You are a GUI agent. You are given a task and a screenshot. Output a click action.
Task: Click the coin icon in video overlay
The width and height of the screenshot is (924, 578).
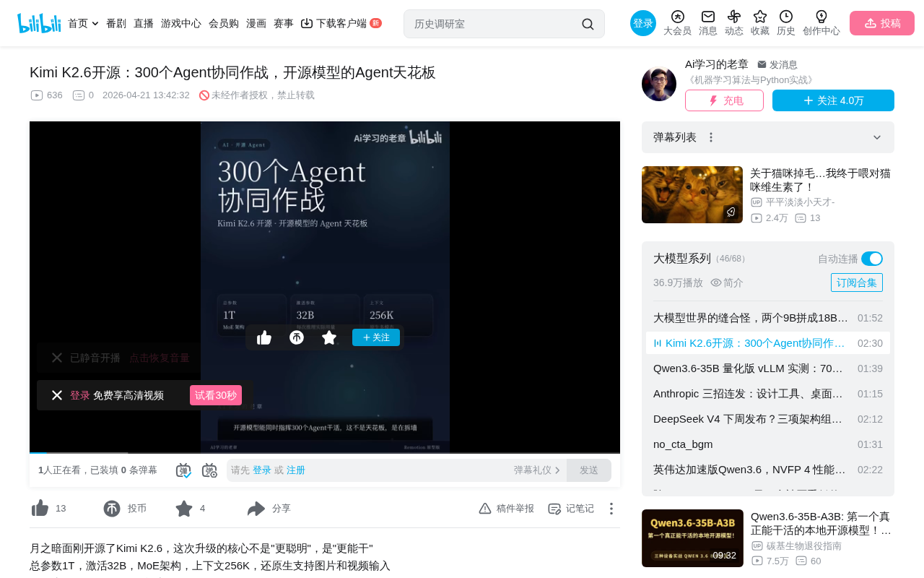pos(297,337)
